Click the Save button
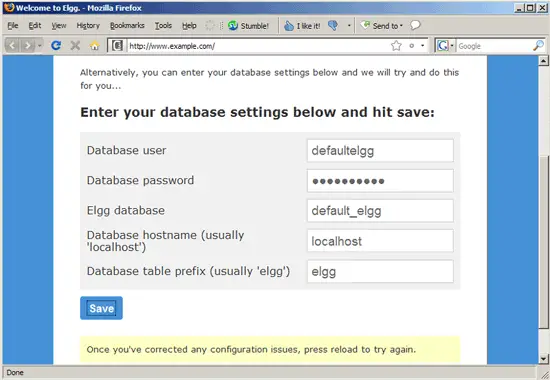This screenshot has height=380, width=550. [x=101, y=308]
